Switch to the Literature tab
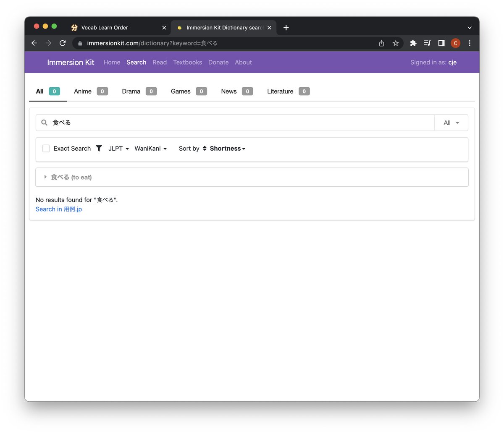Viewport: 504px width, 434px height. tap(288, 91)
